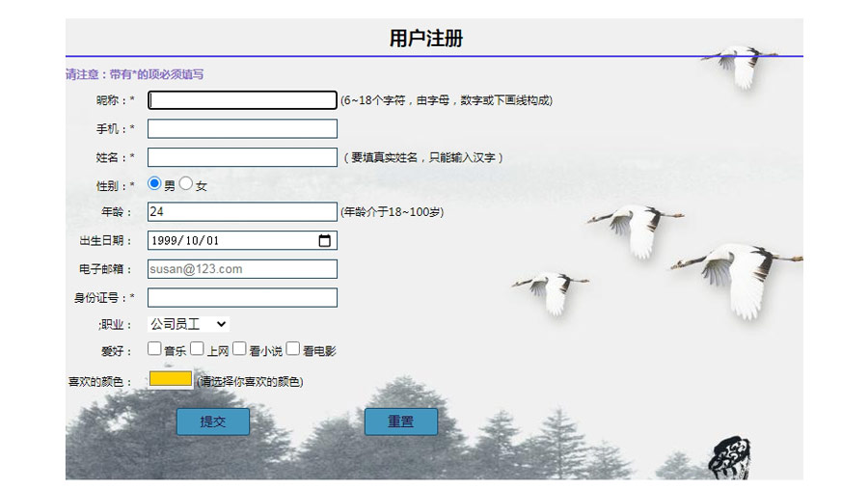
Task: Click the notice 请注意：带有*的项必须填写
Action: (x=134, y=74)
